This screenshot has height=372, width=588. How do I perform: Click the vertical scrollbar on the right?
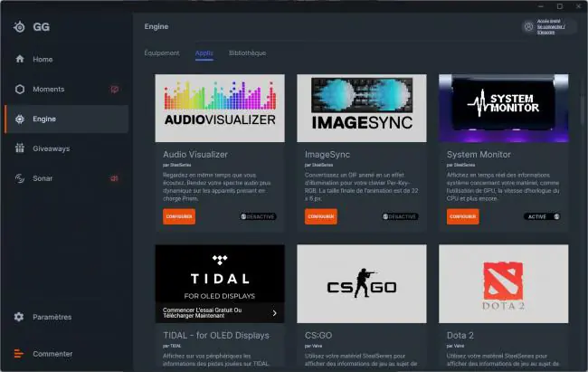(x=583, y=101)
